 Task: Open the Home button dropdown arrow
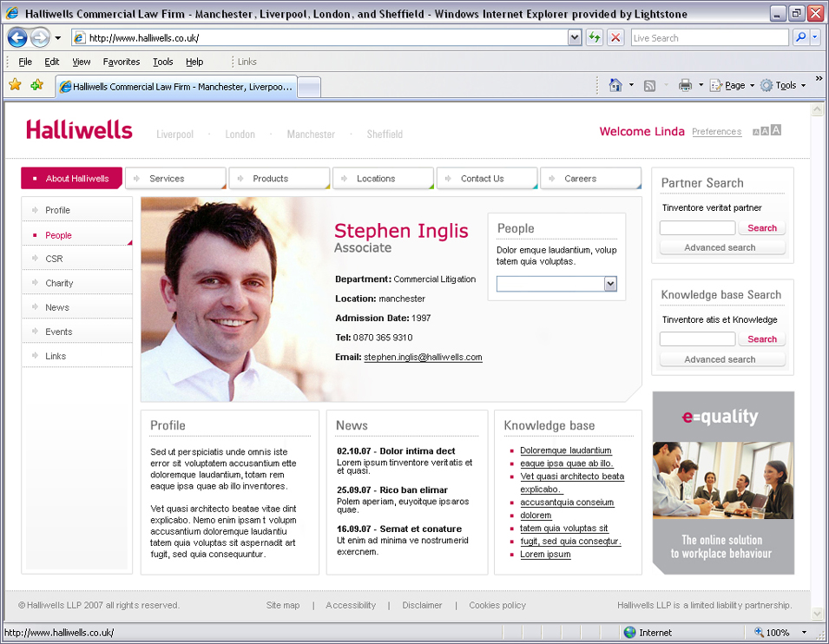(x=631, y=85)
